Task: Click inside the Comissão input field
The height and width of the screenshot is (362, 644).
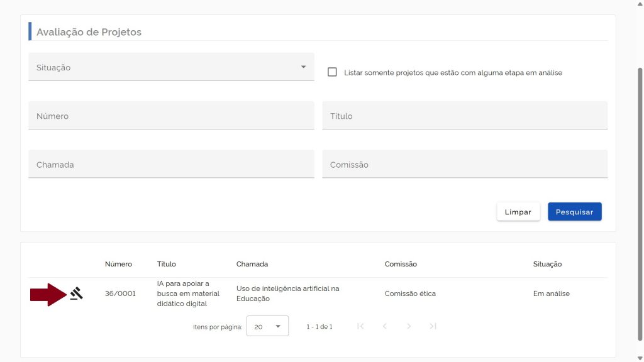Action: click(464, 164)
